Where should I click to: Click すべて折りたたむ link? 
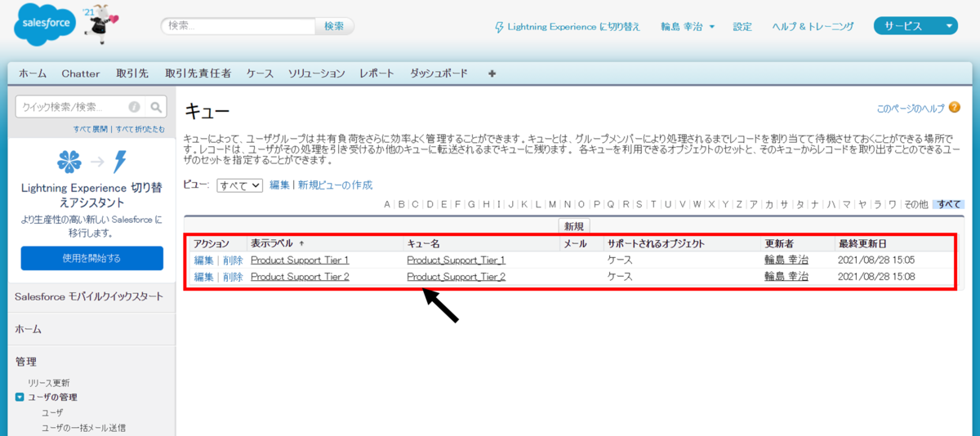[x=140, y=129]
